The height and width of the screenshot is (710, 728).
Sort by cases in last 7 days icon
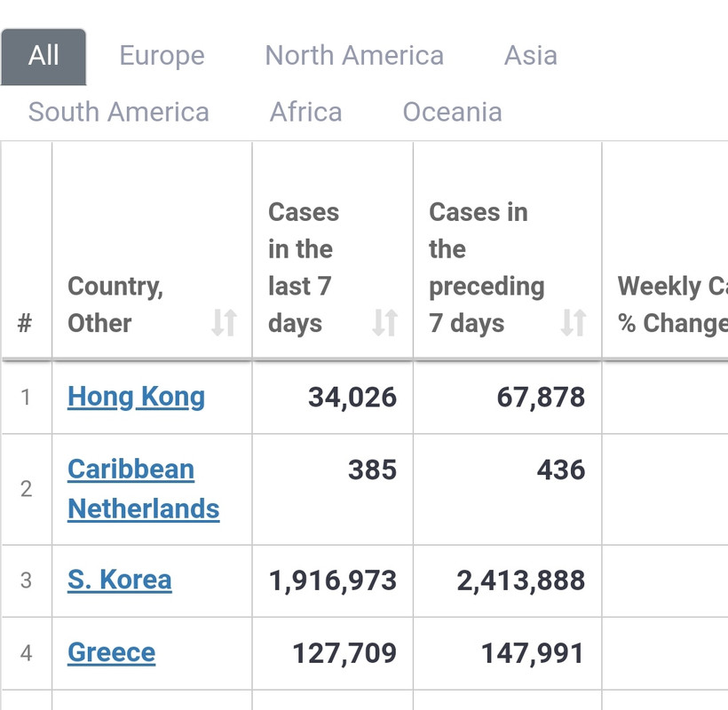click(384, 323)
